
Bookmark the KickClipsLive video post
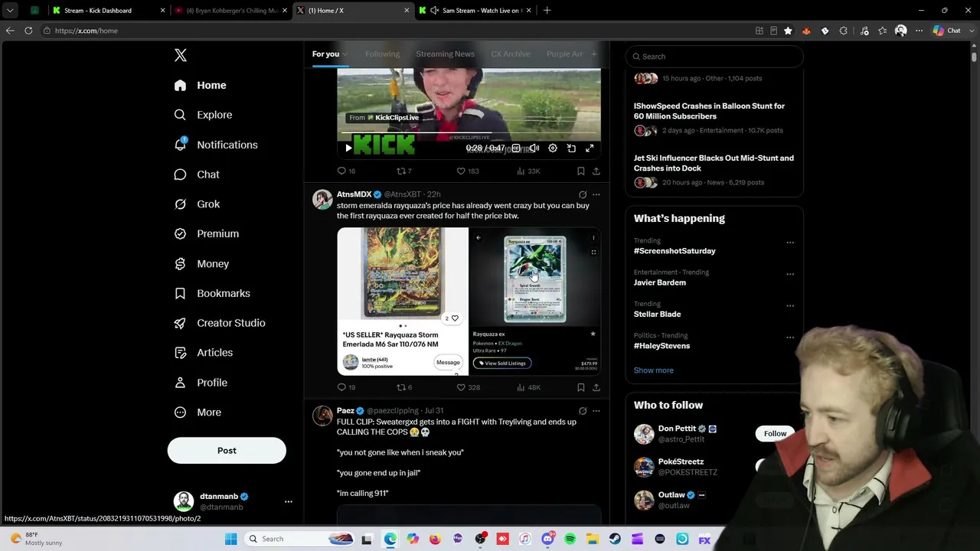581,171
